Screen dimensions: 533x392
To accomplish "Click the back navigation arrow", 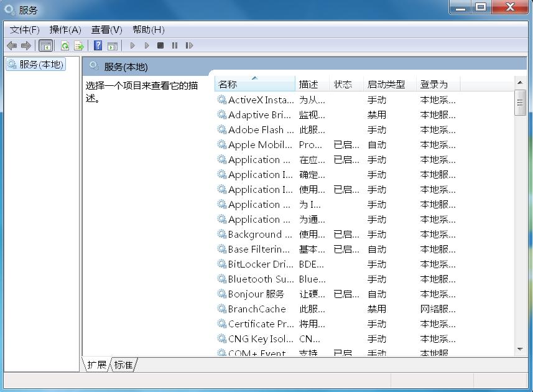I will tap(12, 45).
